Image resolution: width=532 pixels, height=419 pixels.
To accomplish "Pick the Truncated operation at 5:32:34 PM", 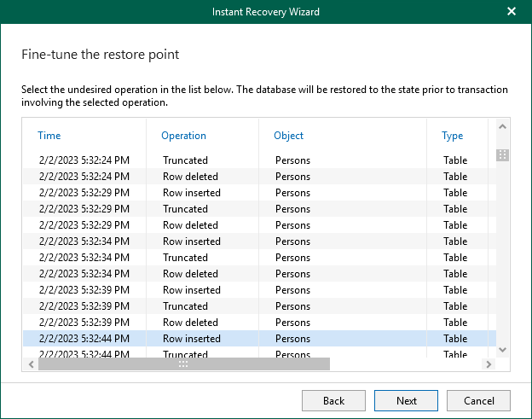I will coord(185,258).
